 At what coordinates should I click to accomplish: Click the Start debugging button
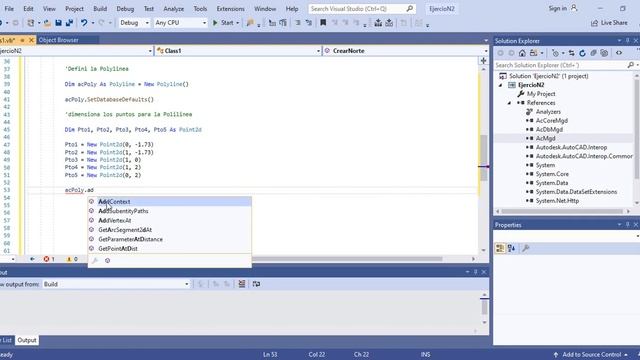(x=223, y=23)
